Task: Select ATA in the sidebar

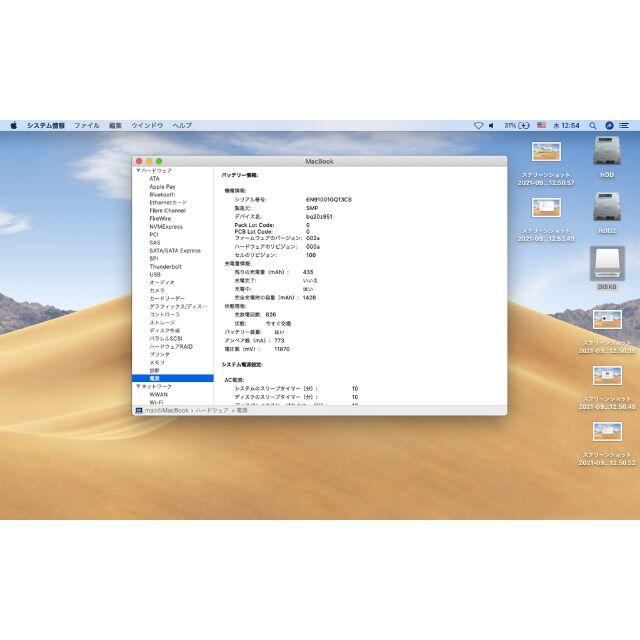Action: [x=154, y=178]
